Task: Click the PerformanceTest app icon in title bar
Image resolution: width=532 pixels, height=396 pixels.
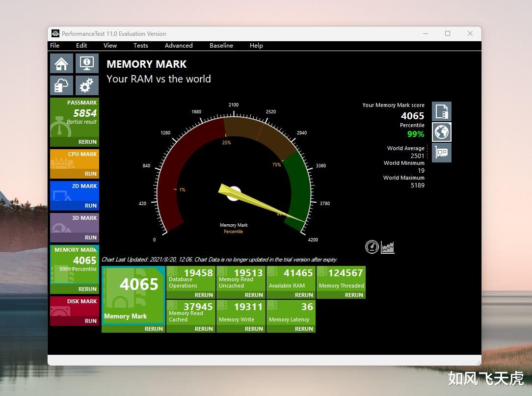Action: (55, 33)
